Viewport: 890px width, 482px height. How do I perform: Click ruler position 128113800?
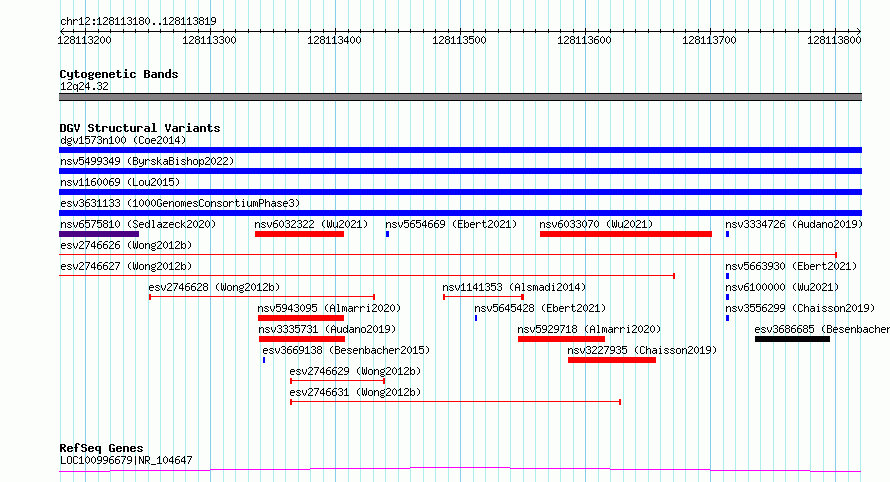click(x=834, y=40)
